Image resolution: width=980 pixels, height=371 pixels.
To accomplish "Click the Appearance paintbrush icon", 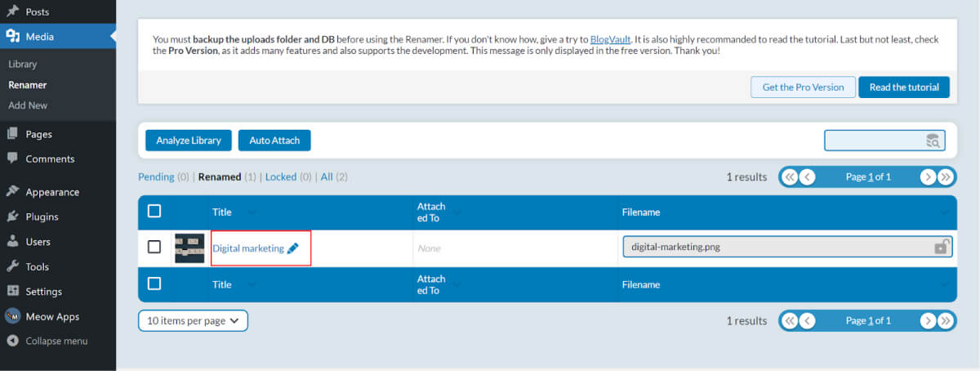I will pos(12,192).
